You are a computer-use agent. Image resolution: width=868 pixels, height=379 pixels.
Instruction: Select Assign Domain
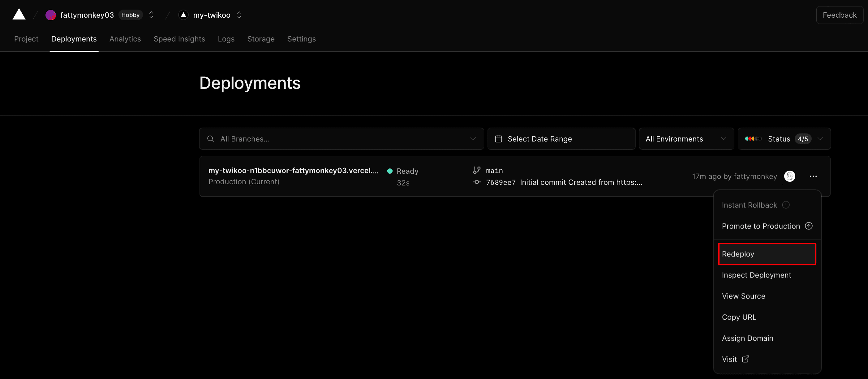tap(767, 338)
